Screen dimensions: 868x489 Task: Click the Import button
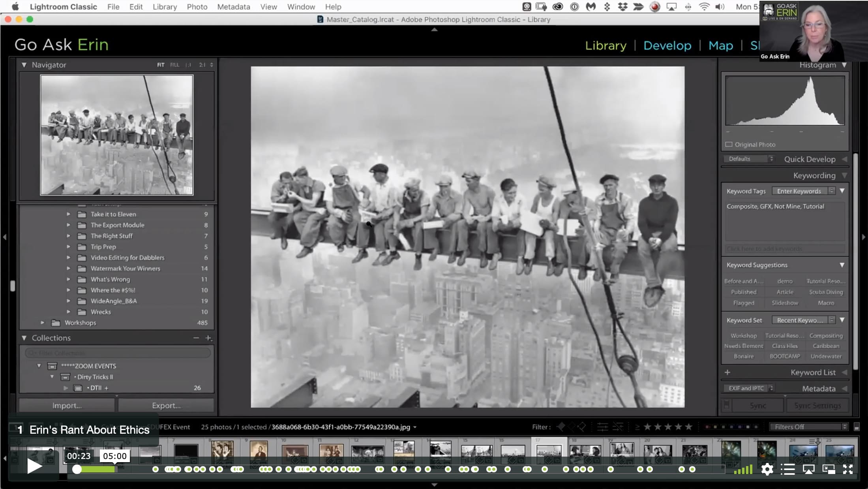pyautogui.click(x=67, y=406)
